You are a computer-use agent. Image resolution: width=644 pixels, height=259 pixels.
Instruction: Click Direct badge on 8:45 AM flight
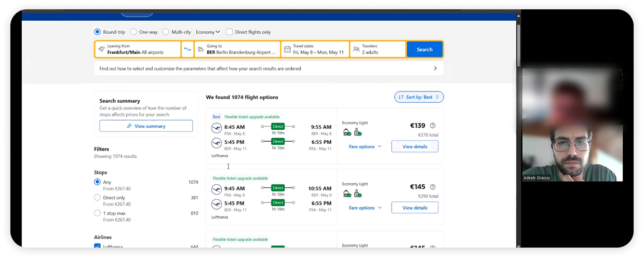pos(278,126)
